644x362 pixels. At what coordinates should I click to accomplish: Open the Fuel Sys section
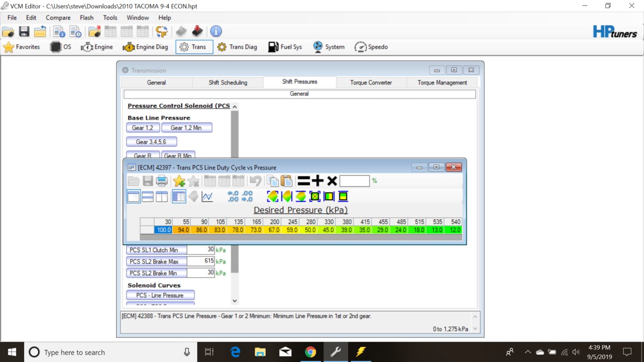coord(285,47)
